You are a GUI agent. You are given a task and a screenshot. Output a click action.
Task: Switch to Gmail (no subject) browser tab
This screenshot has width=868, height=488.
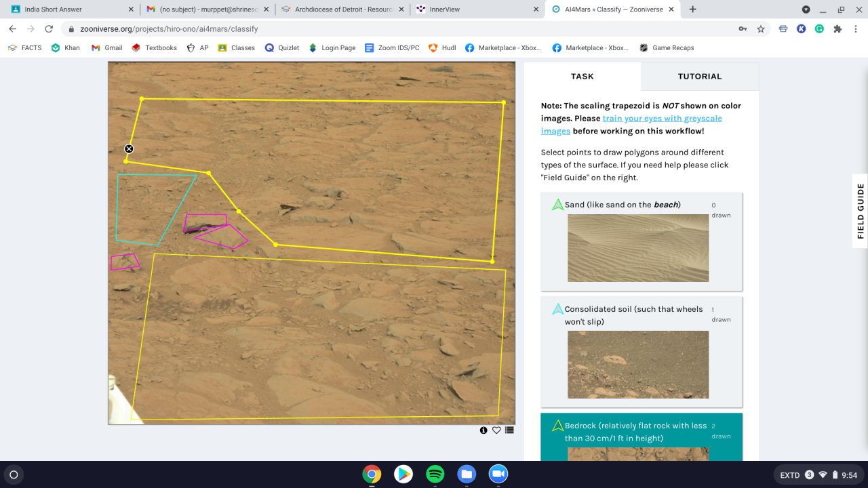pos(207,9)
